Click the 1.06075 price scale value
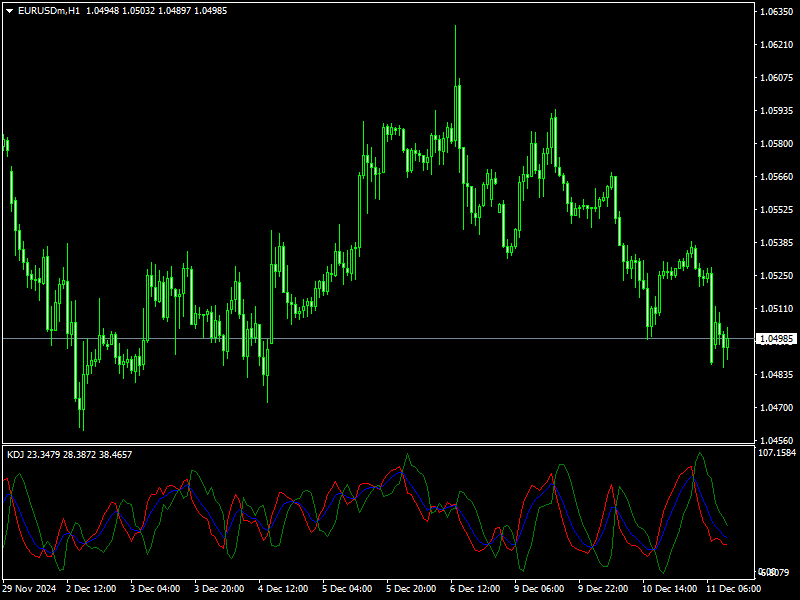 coord(777,78)
